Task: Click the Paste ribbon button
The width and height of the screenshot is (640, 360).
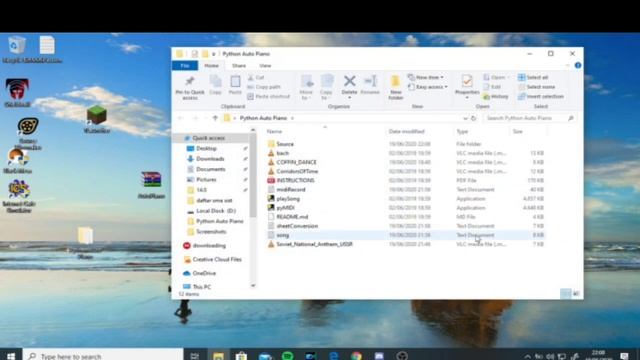Action: tap(235, 85)
